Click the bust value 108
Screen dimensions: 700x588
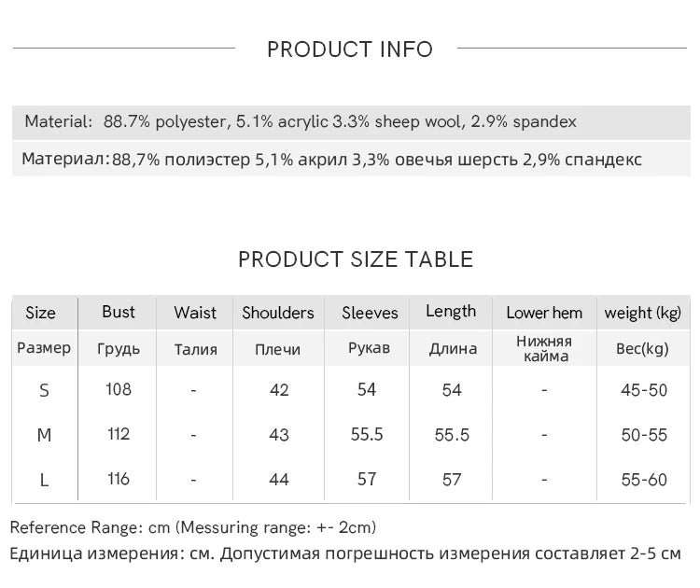coord(119,389)
